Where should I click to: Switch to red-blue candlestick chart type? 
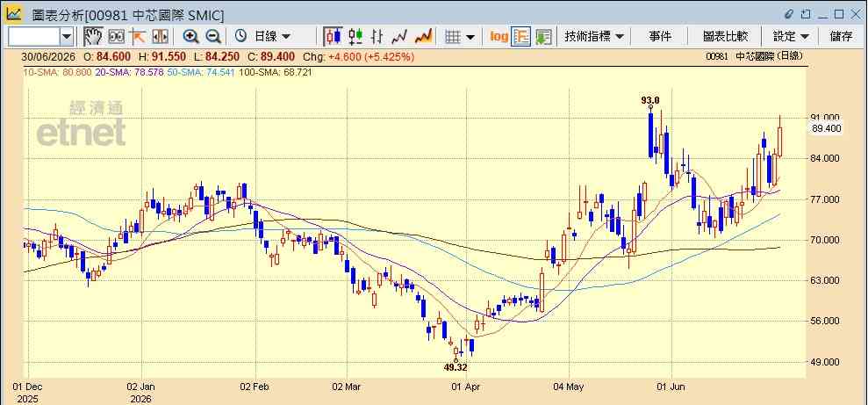point(334,37)
